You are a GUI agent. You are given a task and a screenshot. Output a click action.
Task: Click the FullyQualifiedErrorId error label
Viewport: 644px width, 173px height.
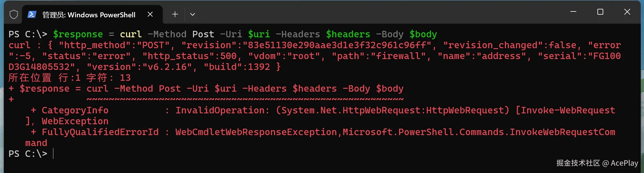click(x=100, y=132)
